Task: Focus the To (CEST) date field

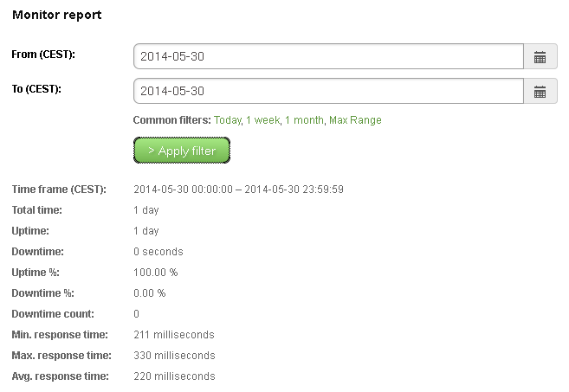Action: pyautogui.click(x=328, y=91)
